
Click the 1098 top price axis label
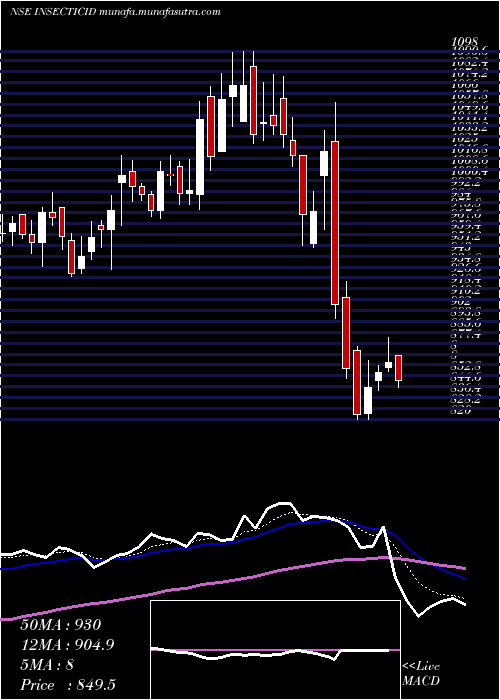(466, 42)
